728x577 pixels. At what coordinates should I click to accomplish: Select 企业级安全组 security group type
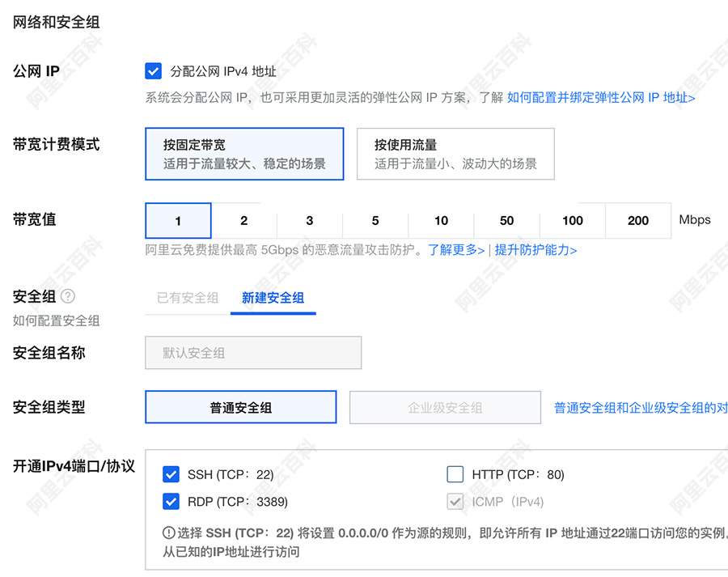point(445,407)
